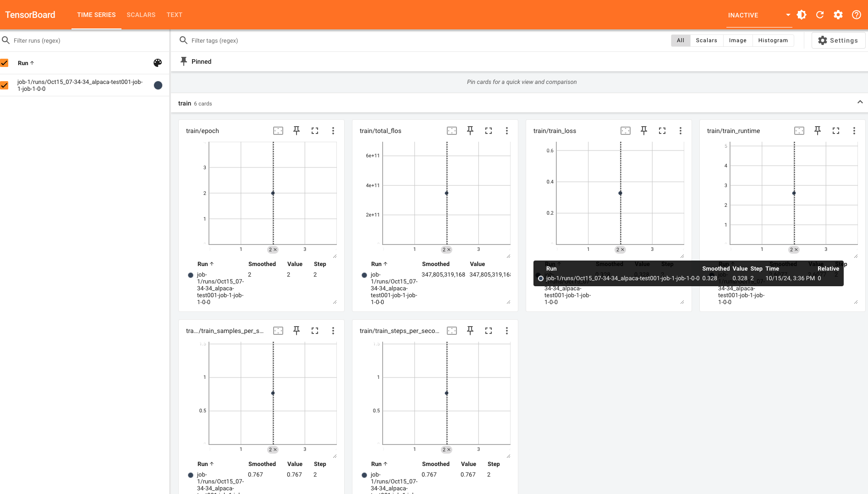Viewport: 868px width, 494px height.
Task: Toggle dark mode theme icon
Action: pyautogui.click(x=802, y=15)
